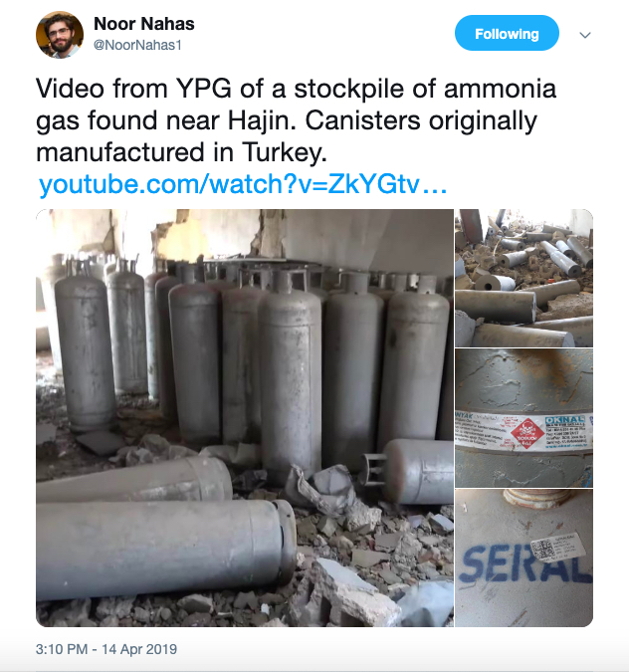Expand the tweet options chevron

coord(585,35)
